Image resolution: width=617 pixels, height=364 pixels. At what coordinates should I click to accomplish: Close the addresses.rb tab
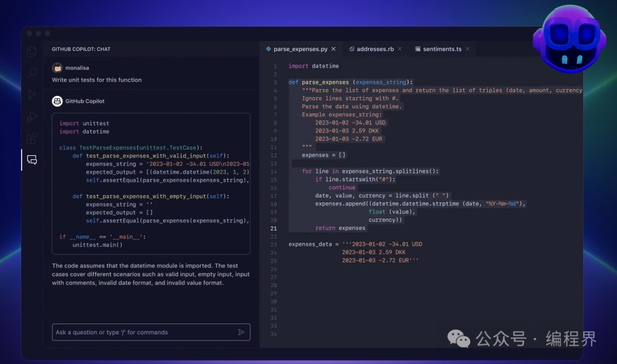pos(400,48)
